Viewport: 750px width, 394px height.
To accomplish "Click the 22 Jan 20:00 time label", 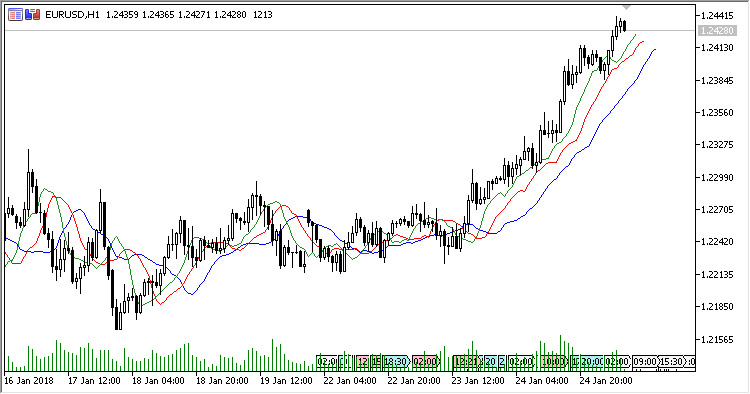I will [x=414, y=381].
